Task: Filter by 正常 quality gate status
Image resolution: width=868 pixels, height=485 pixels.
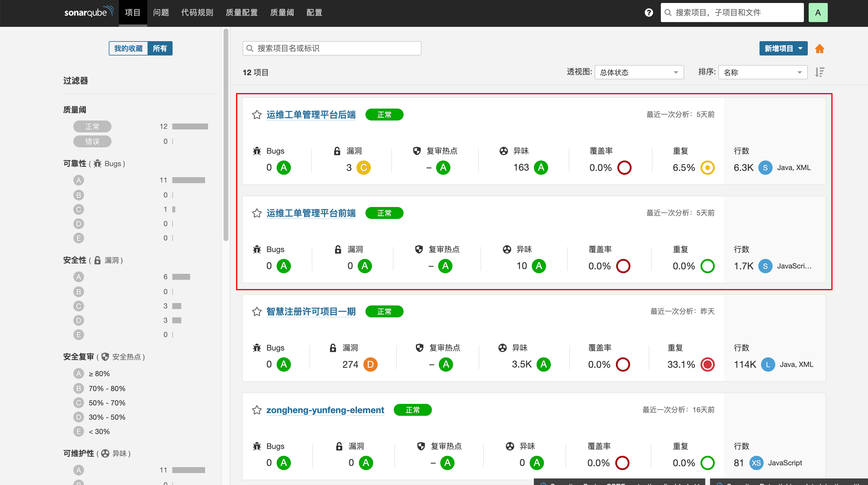Action: click(x=92, y=126)
